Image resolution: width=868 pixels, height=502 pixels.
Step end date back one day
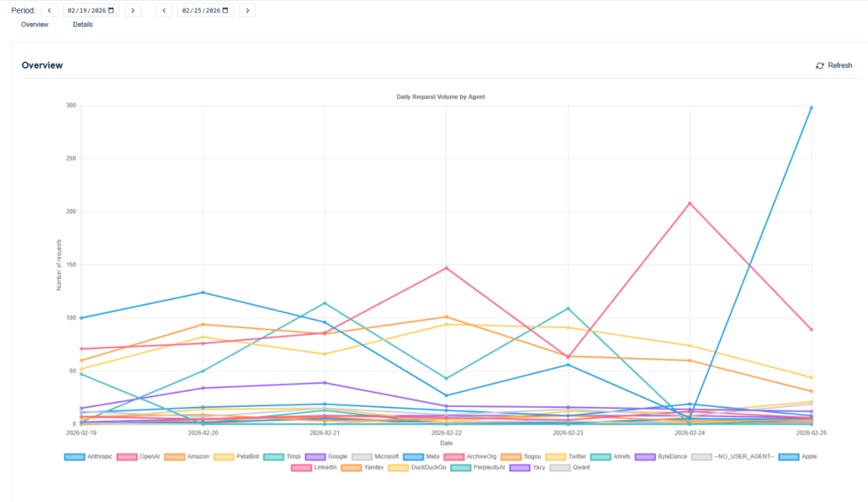(x=164, y=10)
